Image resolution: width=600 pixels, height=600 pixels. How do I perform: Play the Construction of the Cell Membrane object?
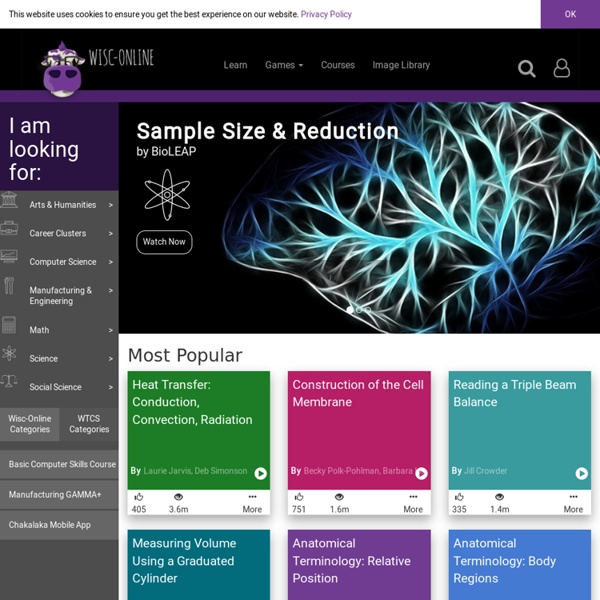[421, 473]
